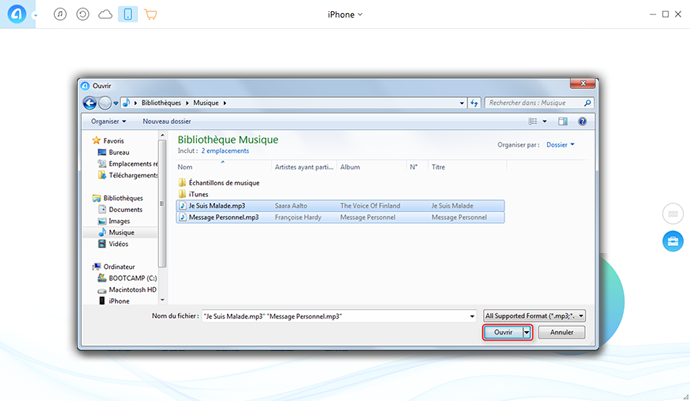
Task: Click the Forward arrow in the dialog
Action: 105,103
